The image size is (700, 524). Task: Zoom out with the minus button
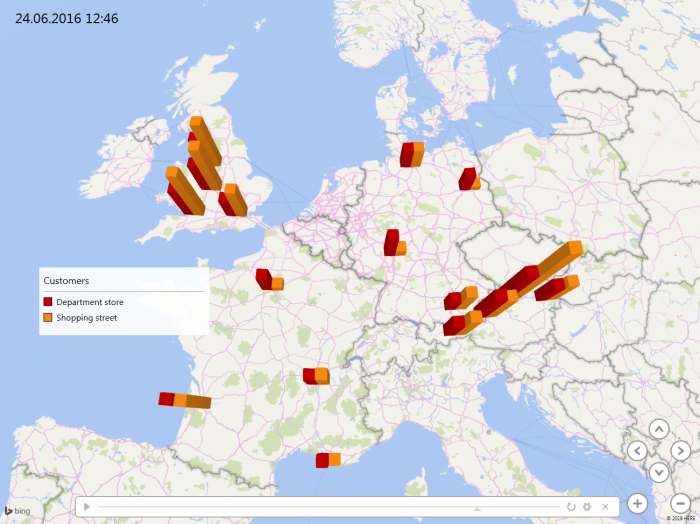coord(680,503)
